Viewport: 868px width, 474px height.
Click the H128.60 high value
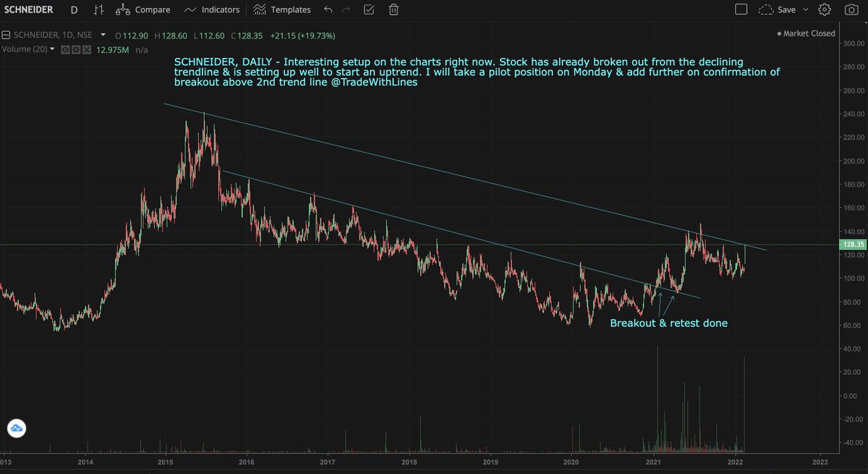(171, 35)
